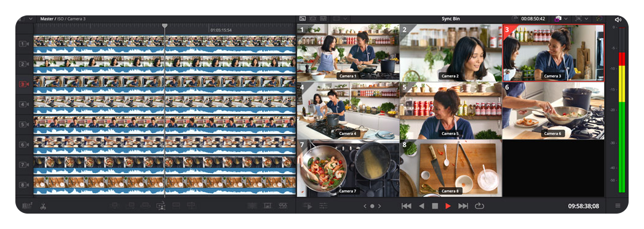Click the jog dot between nav arrows

[372, 206]
